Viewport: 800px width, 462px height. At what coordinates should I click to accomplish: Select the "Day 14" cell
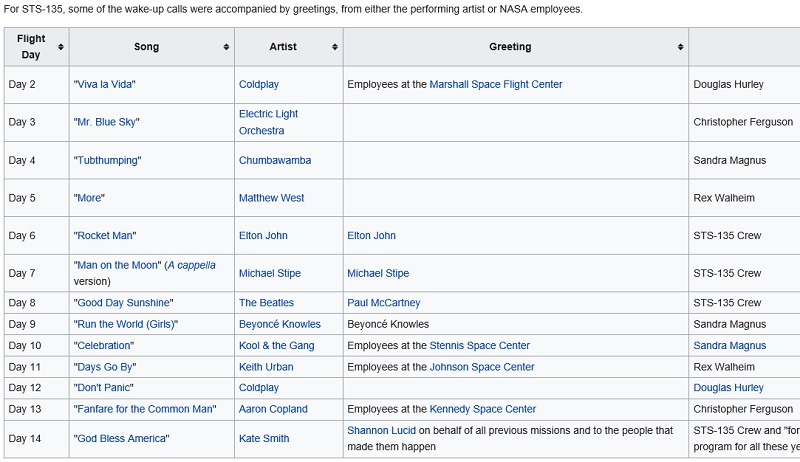37,439
